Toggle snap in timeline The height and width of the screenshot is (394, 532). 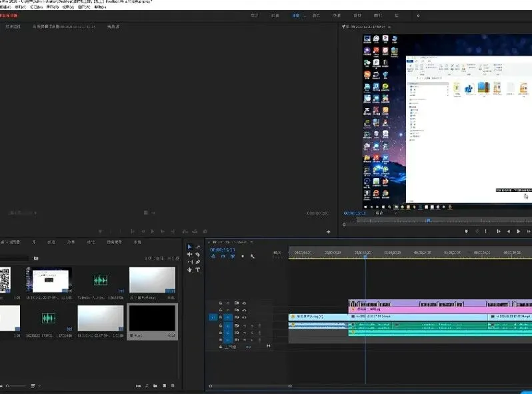coord(223,257)
